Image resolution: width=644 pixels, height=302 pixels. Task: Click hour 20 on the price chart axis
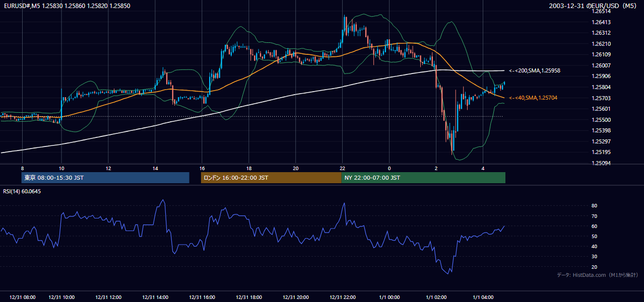click(296, 168)
